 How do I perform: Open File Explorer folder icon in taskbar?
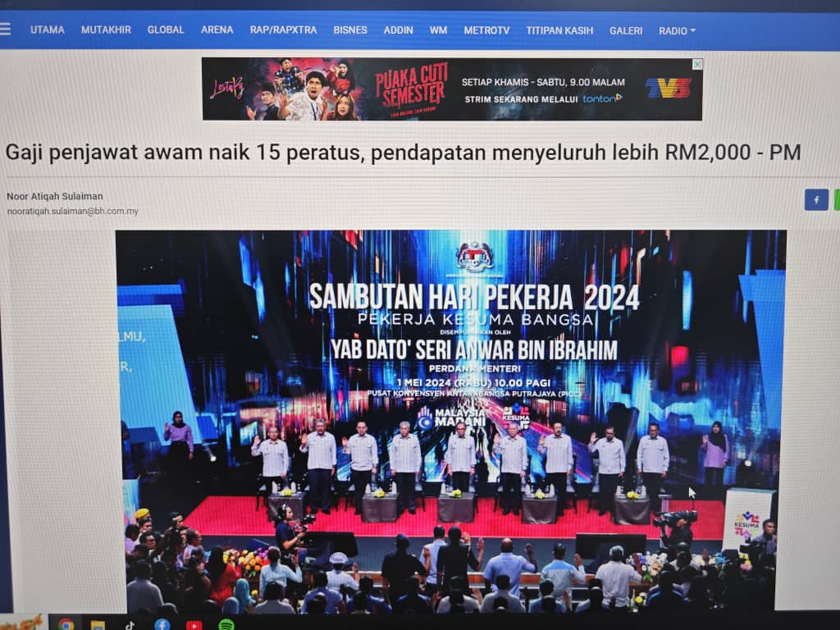pyautogui.click(x=98, y=624)
